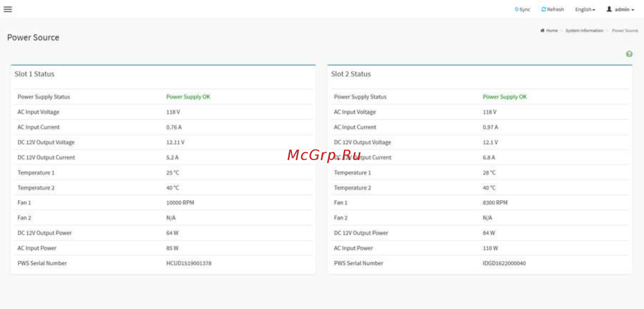Click Slot 2 Fan 1 value 8300 RPM
The image size is (644, 309).
(495, 203)
